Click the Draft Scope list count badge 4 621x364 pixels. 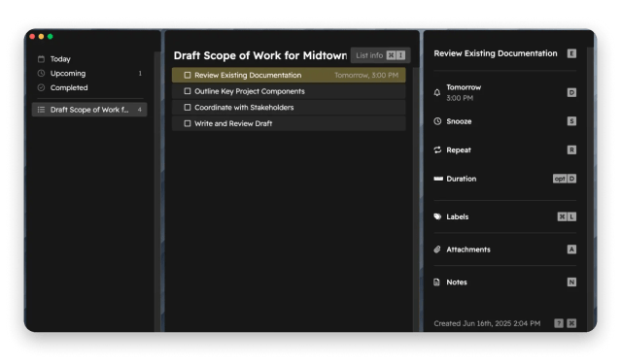tap(139, 110)
